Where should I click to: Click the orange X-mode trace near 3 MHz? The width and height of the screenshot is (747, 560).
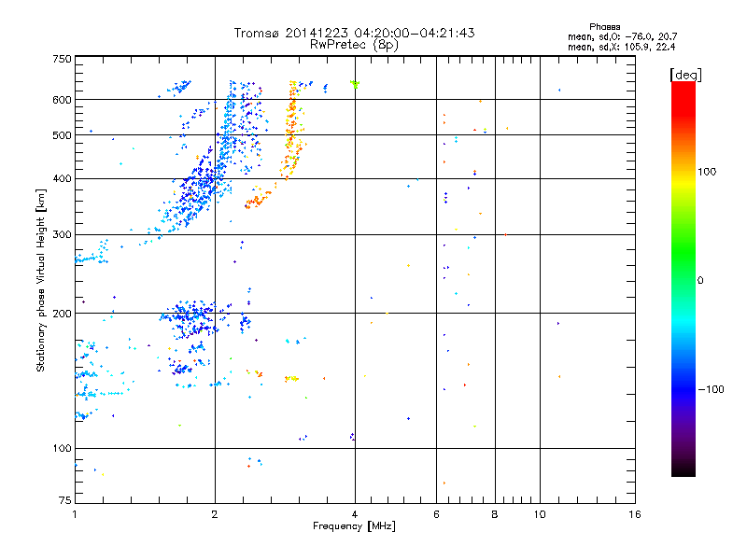tap(292, 131)
